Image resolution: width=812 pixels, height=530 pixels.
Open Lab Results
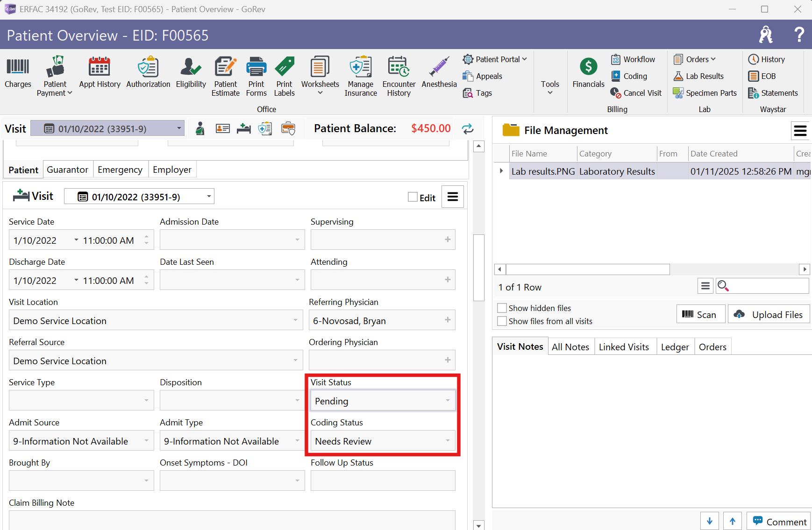[x=698, y=76]
